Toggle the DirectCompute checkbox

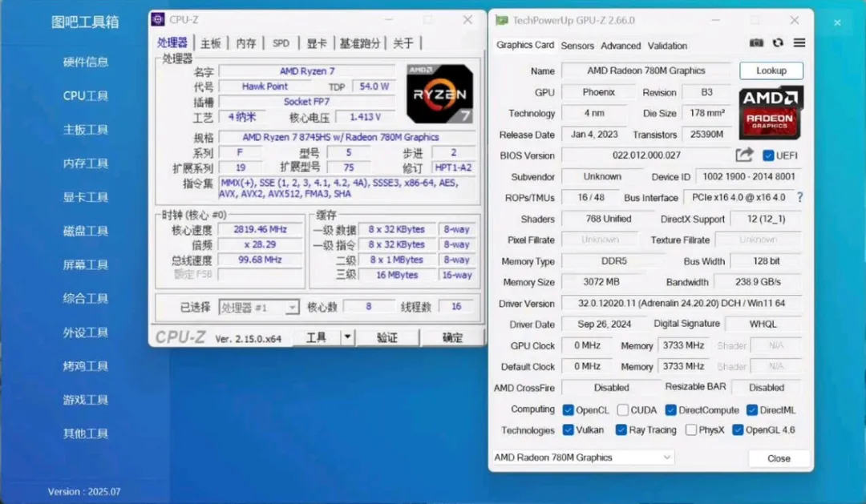[x=670, y=410]
